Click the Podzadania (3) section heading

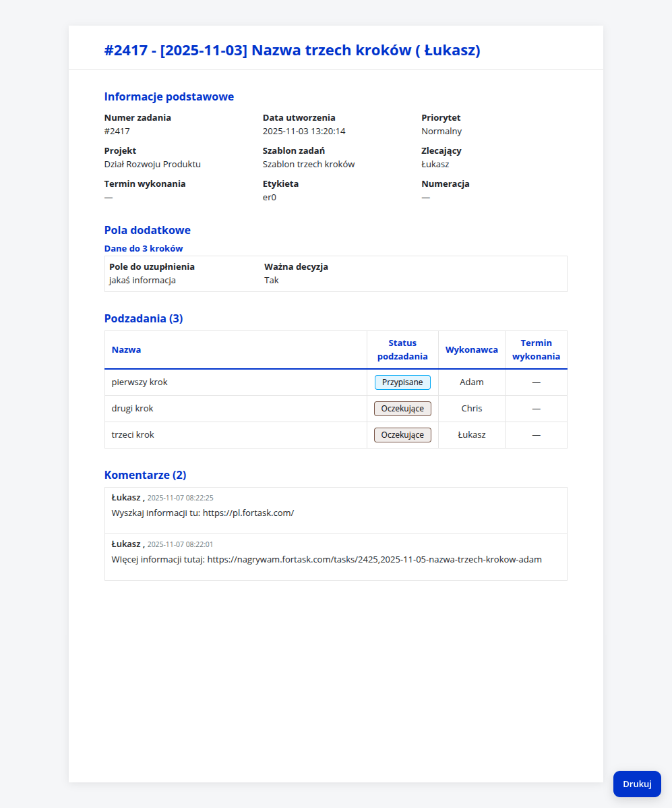click(144, 318)
